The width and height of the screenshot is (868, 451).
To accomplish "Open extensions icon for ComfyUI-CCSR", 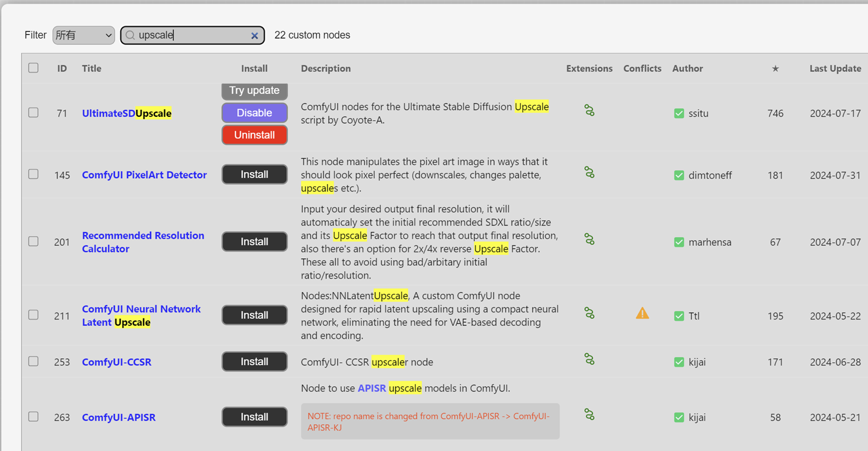I will [x=589, y=360].
